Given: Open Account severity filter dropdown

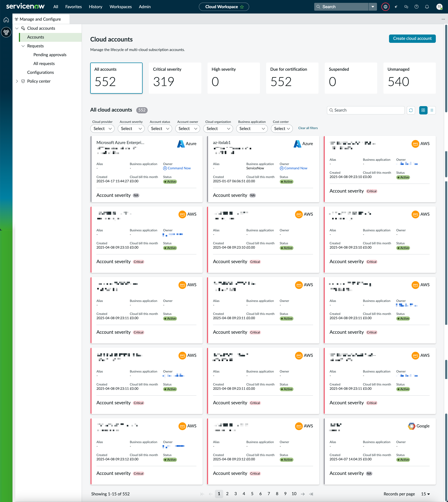Looking at the screenshot, I should click(x=131, y=129).
